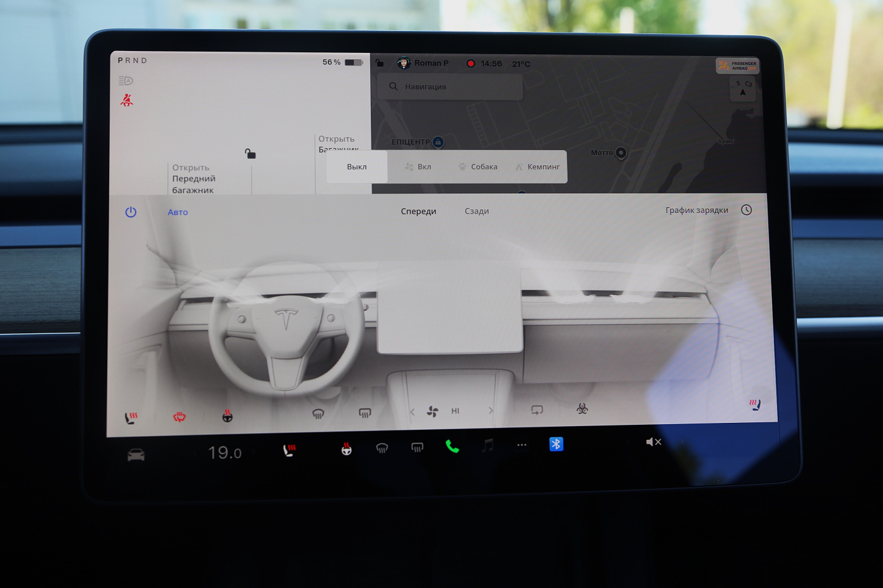Toggle Авто climate mode
This screenshot has height=588, width=883.
click(178, 212)
